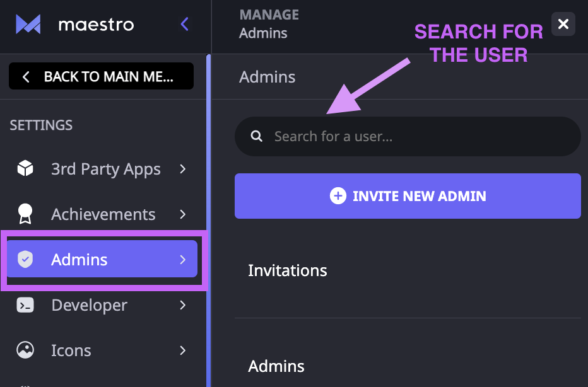Close the Manage Admins panel
The width and height of the screenshot is (588, 387).
pyautogui.click(x=563, y=24)
